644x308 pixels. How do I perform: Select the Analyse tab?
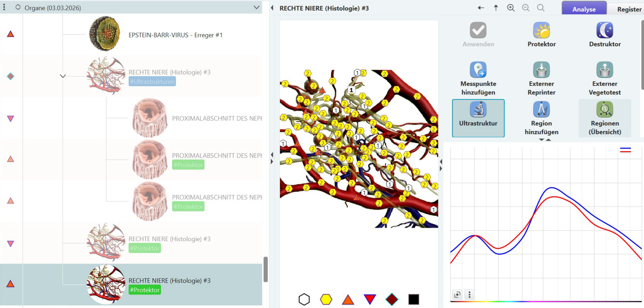tap(584, 9)
